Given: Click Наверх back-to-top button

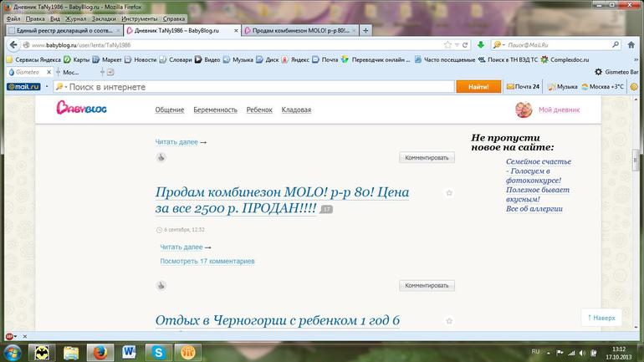Looking at the screenshot, I should coord(601,317).
